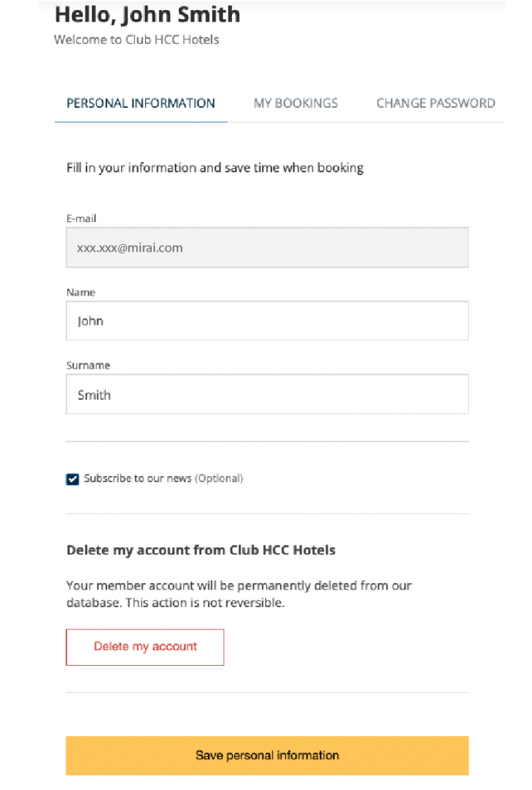Image resolution: width=532 pixels, height=790 pixels.
Task: Focus the Surname field containing Smith
Action: [268, 394]
